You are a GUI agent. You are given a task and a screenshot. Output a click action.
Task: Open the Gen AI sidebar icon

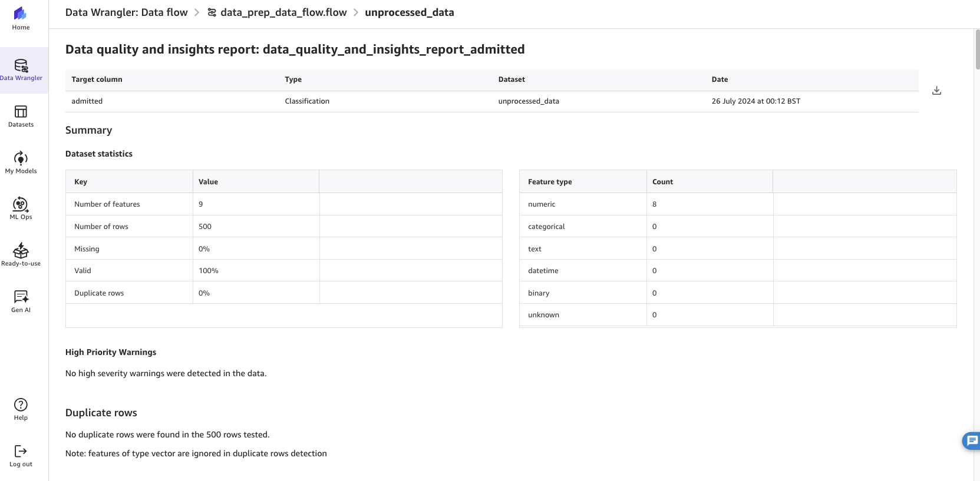point(21,301)
